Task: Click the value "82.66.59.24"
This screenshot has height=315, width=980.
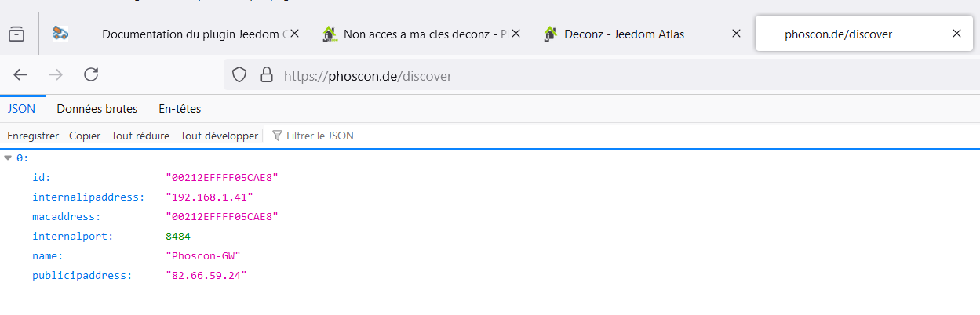Action: click(206, 275)
